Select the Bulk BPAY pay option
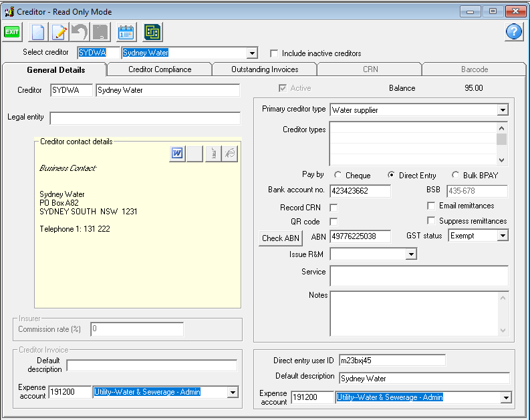 455,176
